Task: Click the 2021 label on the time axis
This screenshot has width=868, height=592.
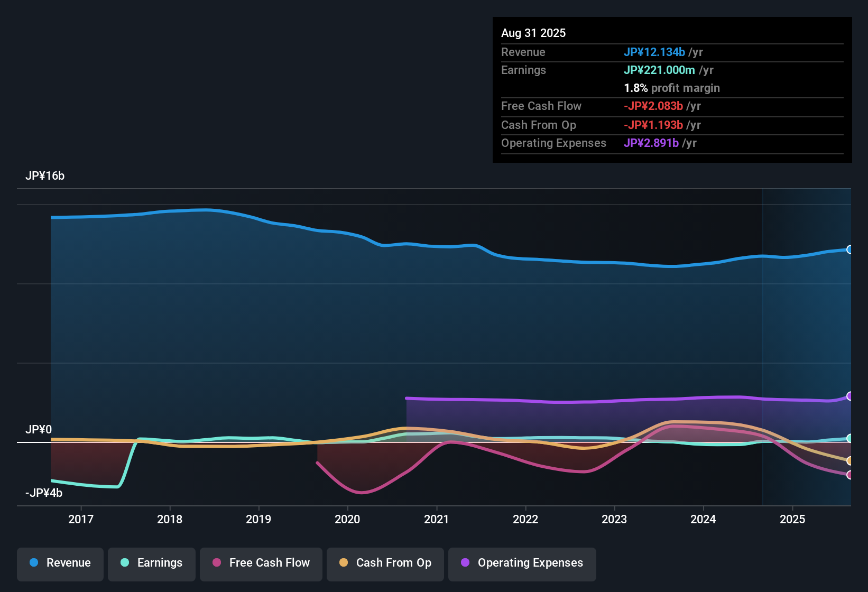Action: [x=437, y=520]
